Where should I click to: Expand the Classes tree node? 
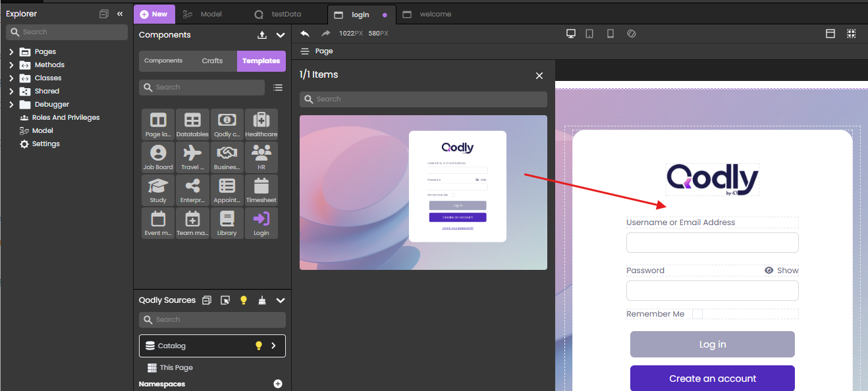click(11, 78)
